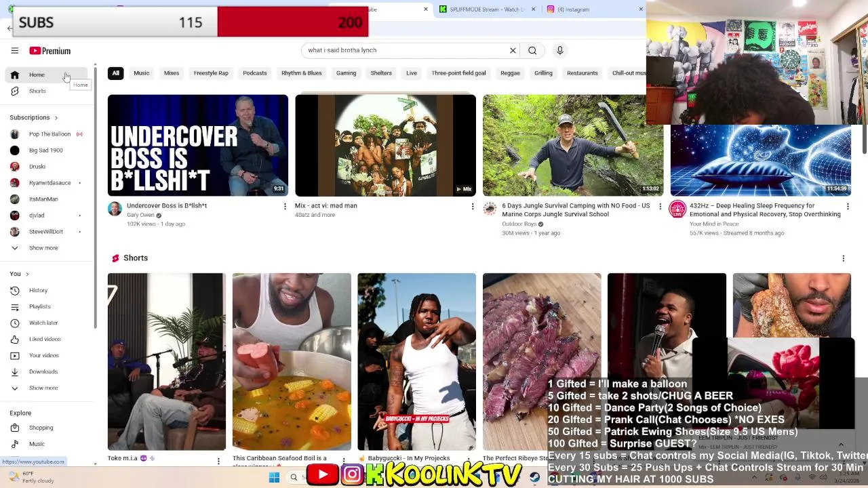The width and height of the screenshot is (868, 488).
Task: Switch to Instagram browser tab
Action: (593, 9)
